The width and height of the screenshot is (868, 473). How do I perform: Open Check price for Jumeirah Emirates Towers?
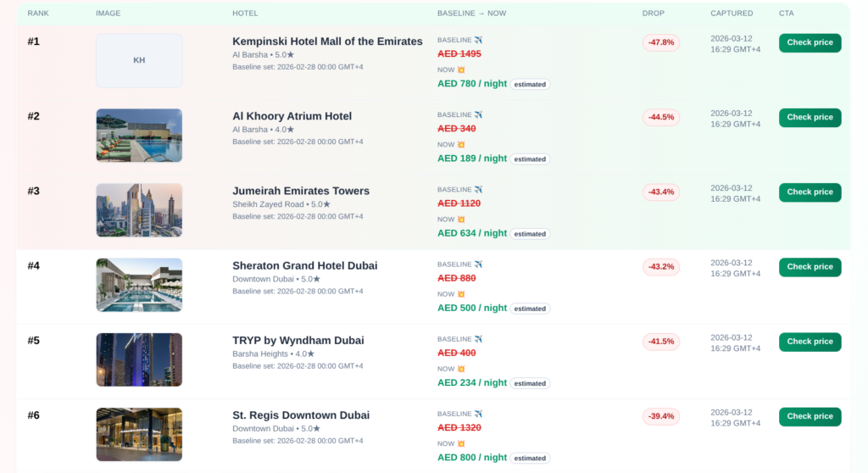coord(810,192)
